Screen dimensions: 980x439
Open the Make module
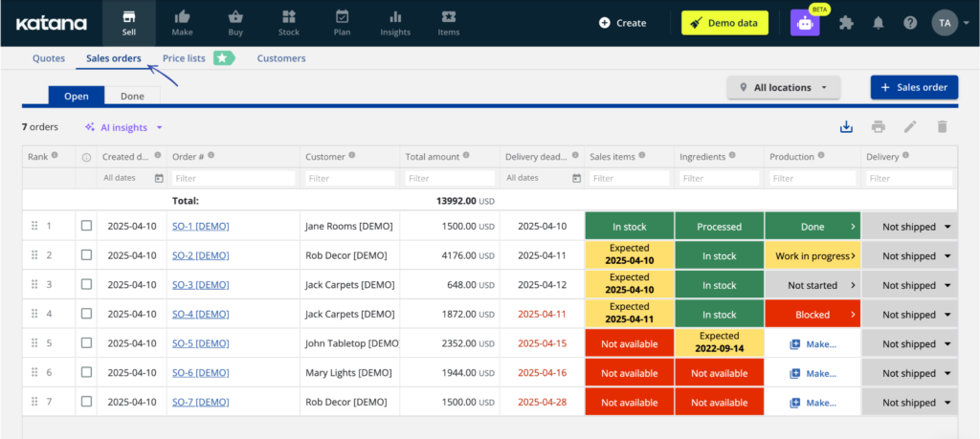click(x=182, y=23)
